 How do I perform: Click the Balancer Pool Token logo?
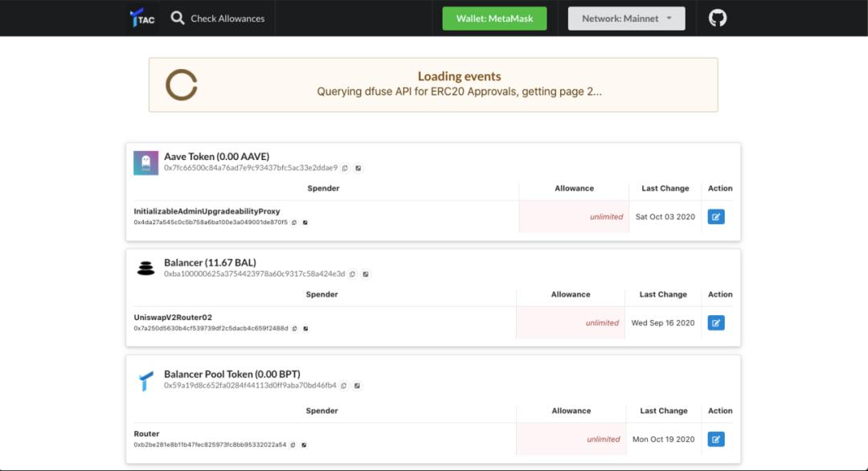[145, 380]
